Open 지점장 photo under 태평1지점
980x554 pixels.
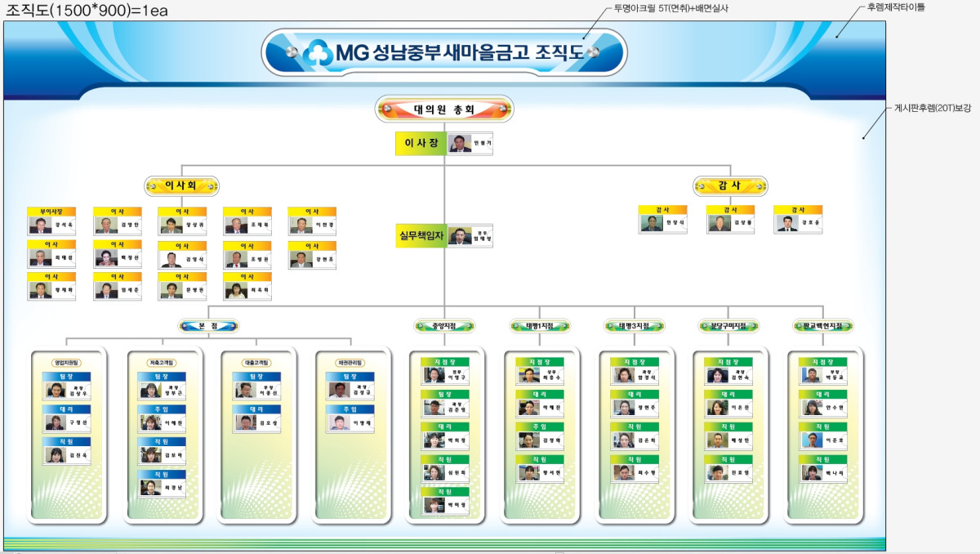528,376
